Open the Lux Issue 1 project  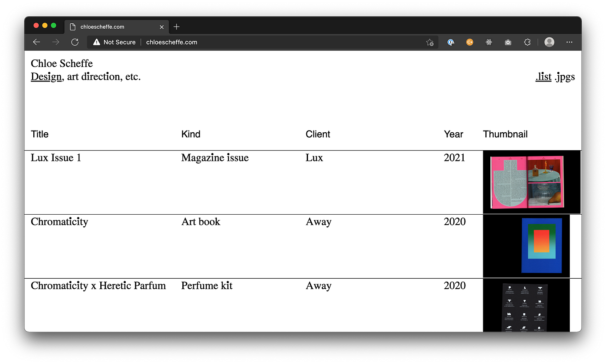pyautogui.click(x=56, y=158)
